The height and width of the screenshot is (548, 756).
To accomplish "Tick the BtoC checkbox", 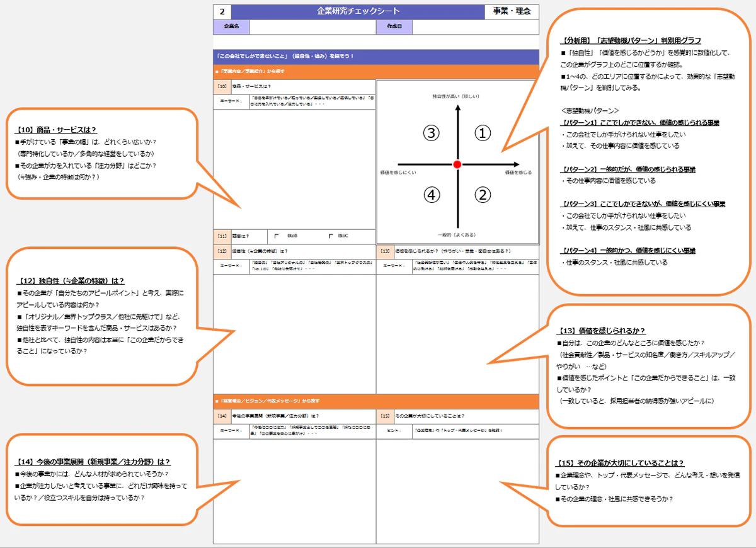I will coord(331,236).
